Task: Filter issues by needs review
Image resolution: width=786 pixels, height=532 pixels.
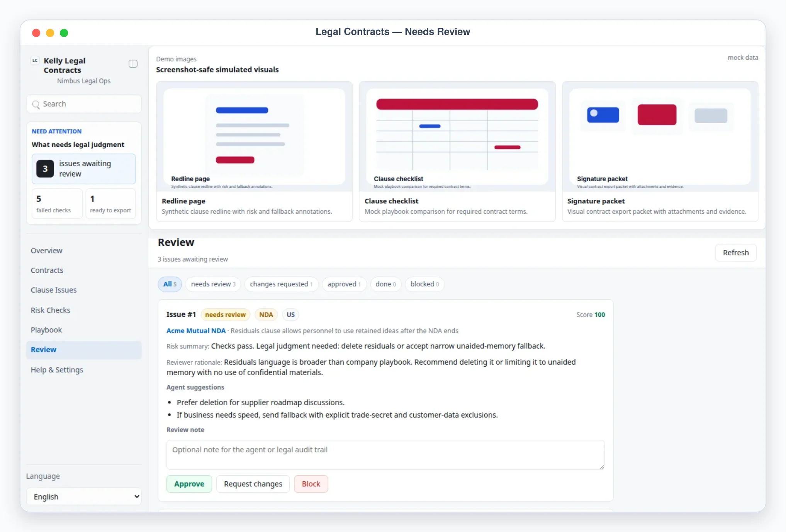Action: click(x=213, y=284)
